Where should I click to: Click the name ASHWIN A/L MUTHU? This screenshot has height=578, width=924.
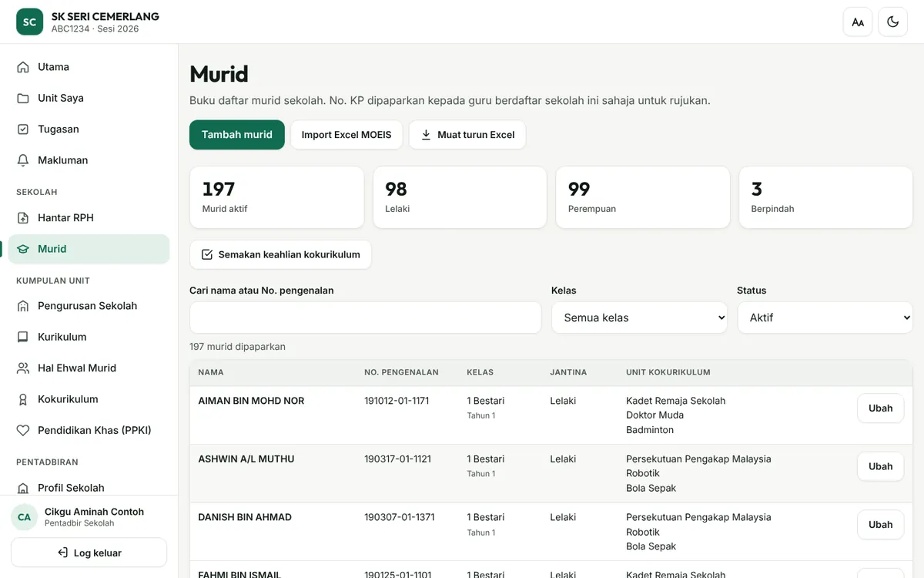point(246,459)
